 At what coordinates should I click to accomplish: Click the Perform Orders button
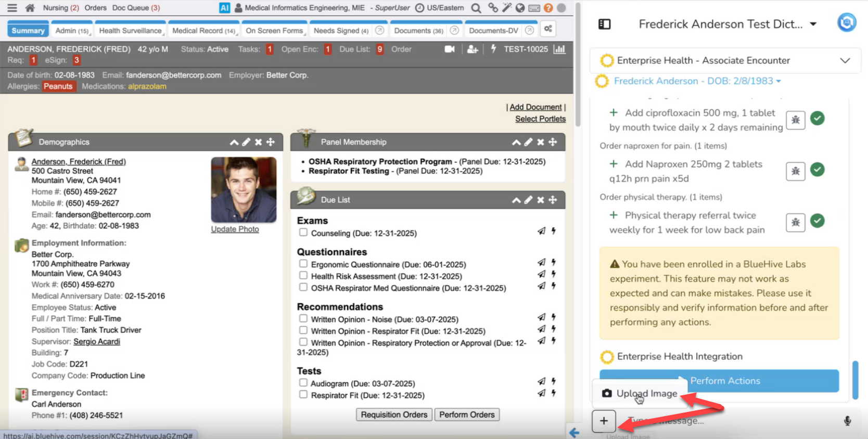(x=467, y=415)
